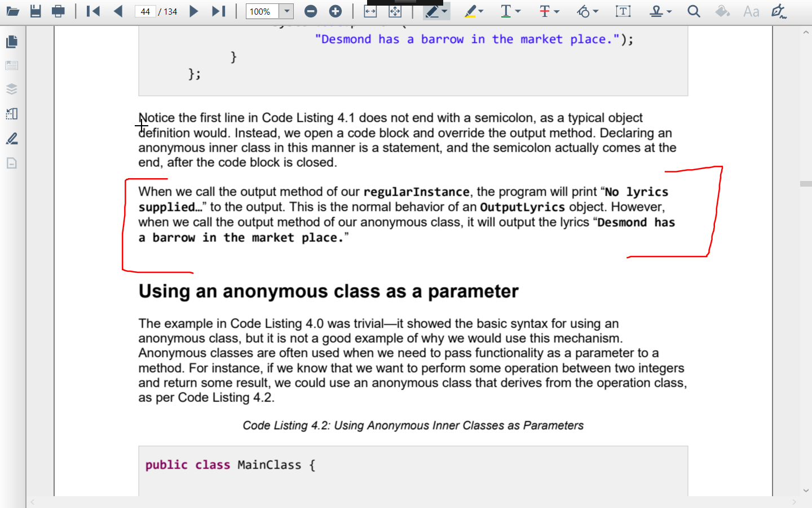This screenshot has width=812, height=508.
Task: Toggle the annotations panel in sidebar
Action: (12, 139)
